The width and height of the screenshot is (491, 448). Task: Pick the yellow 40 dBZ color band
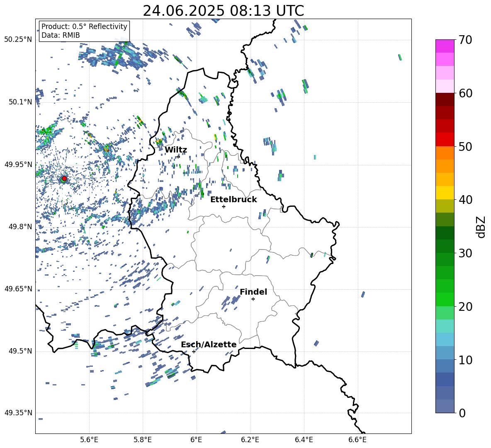445,193
